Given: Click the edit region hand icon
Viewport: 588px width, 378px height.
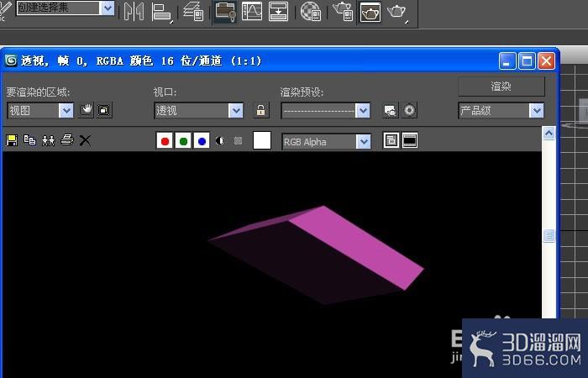Looking at the screenshot, I should (x=86, y=110).
